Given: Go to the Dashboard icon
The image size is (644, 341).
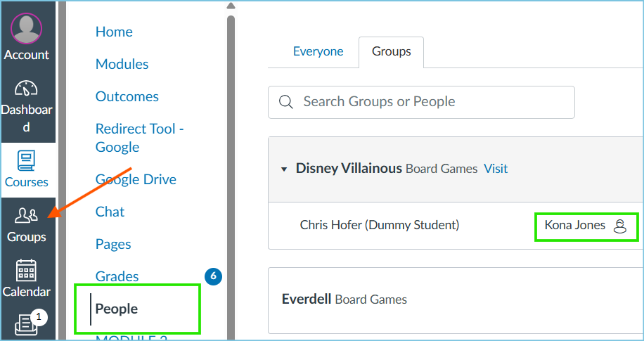Looking at the screenshot, I should point(27,89).
